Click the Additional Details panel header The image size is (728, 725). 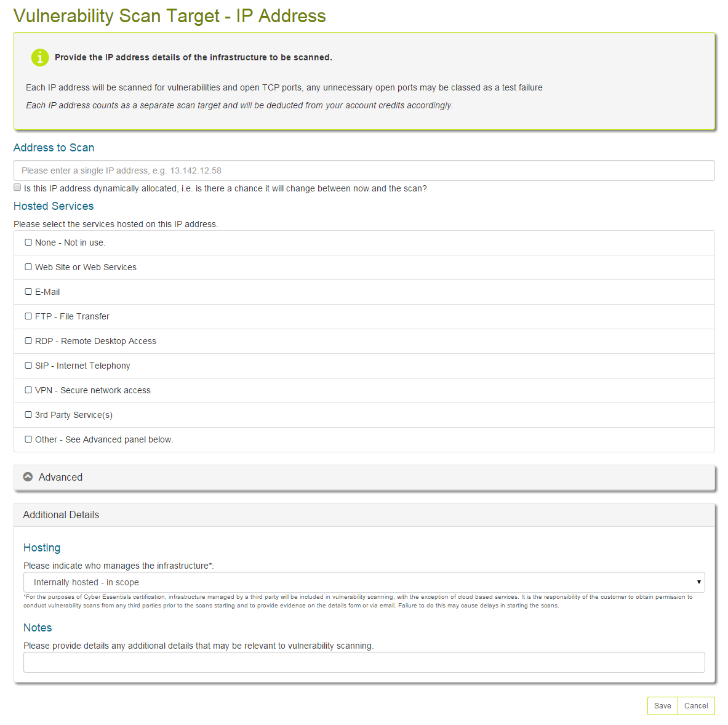(x=364, y=515)
